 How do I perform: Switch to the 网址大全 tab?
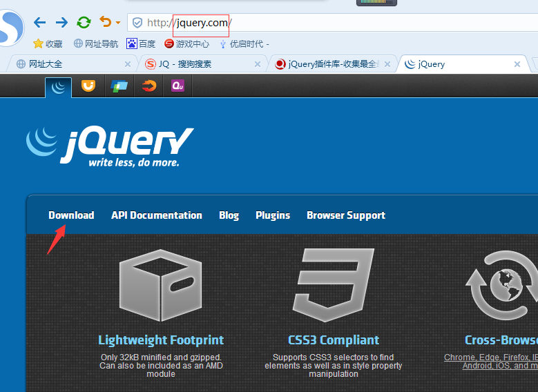(72, 64)
